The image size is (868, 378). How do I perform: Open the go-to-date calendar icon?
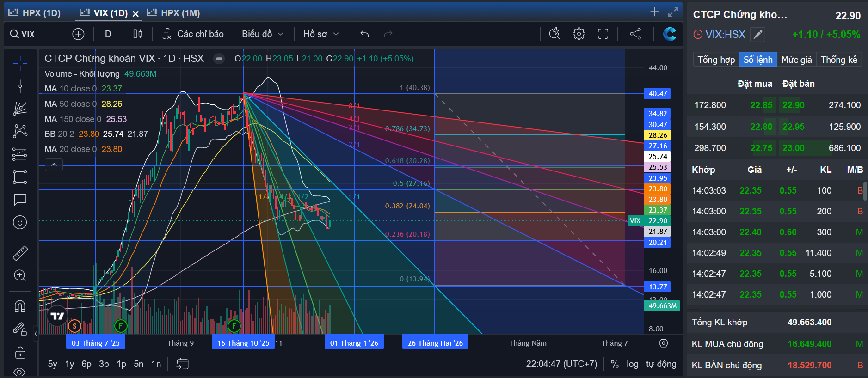click(x=183, y=364)
